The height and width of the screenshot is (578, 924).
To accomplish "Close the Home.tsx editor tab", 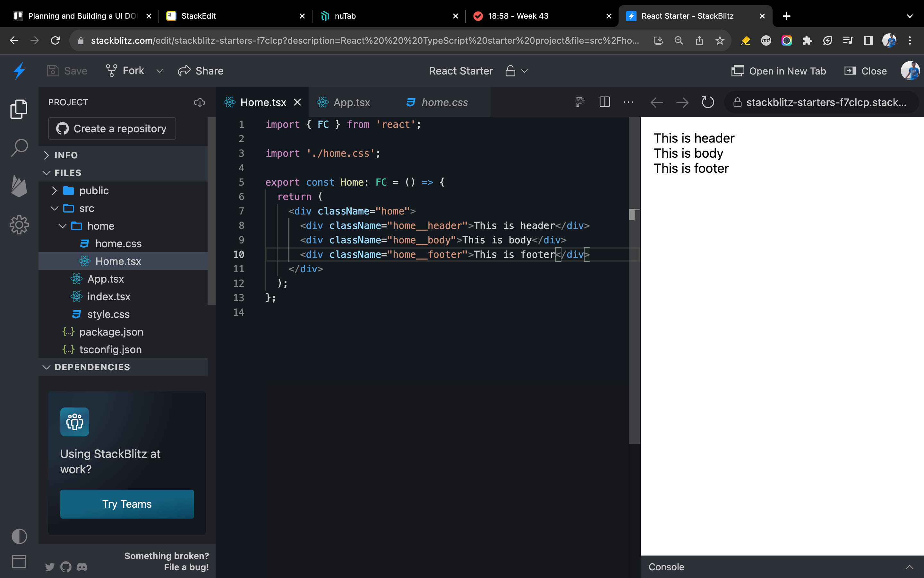I will click(297, 102).
